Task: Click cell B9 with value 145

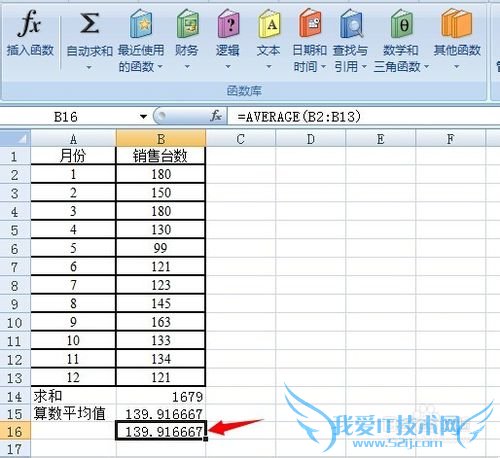Action: pos(161,303)
